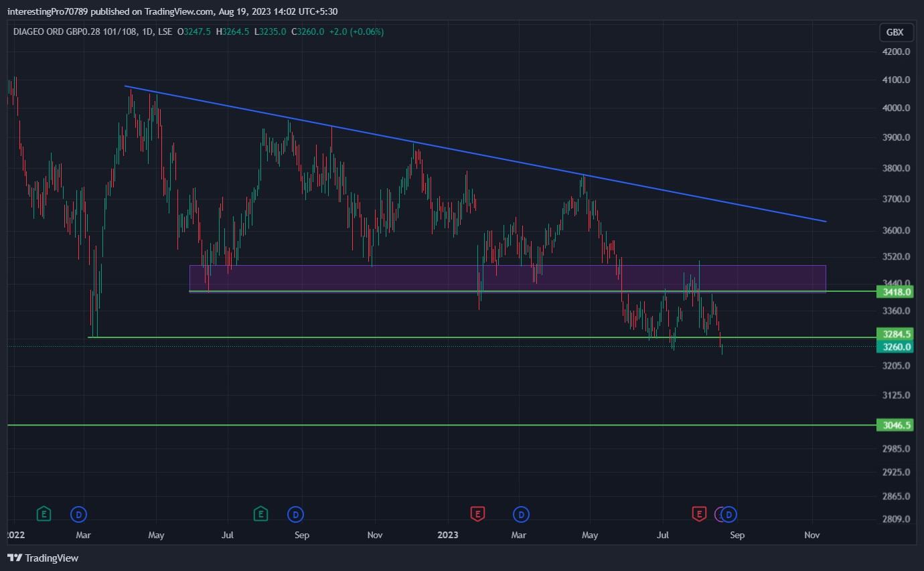The image size is (924, 571).
Task: Click the 3284.5 price line label
Action: (895, 334)
